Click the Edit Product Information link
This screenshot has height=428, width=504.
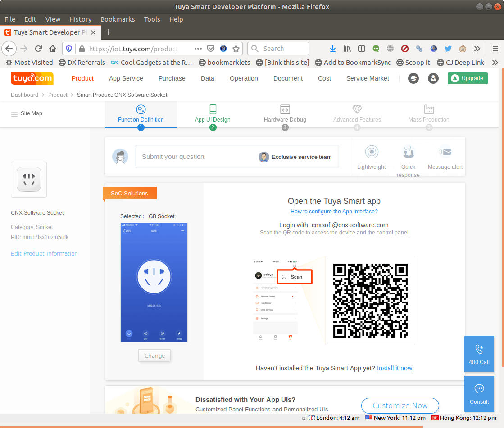(44, 254)
